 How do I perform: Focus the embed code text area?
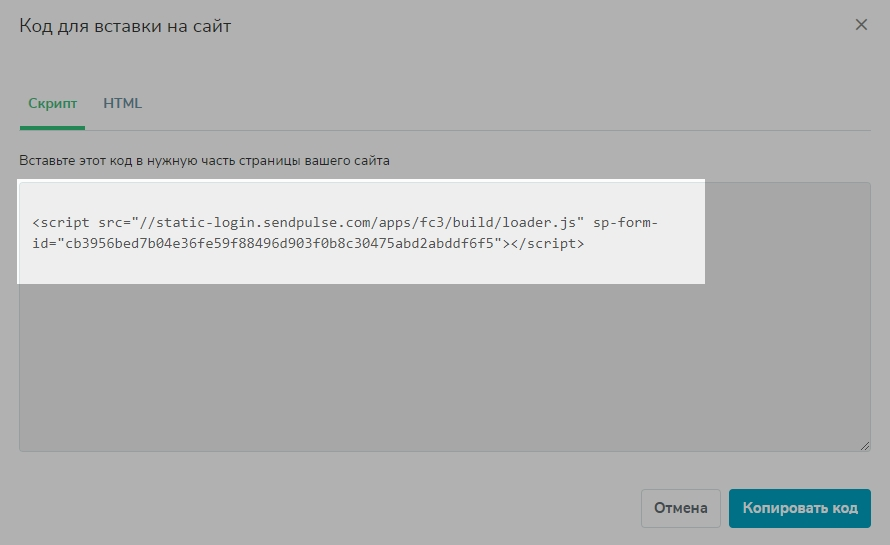(x=444, y=317)
